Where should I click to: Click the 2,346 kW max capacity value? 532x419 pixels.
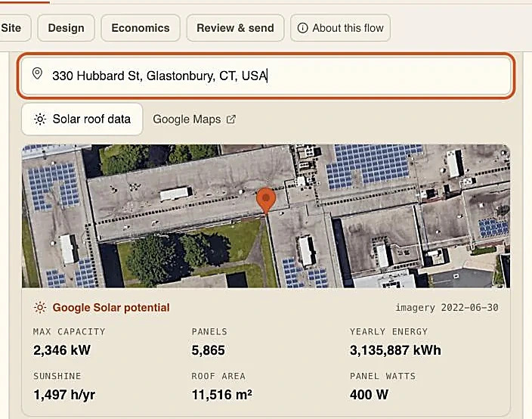[x=62, y=350]
